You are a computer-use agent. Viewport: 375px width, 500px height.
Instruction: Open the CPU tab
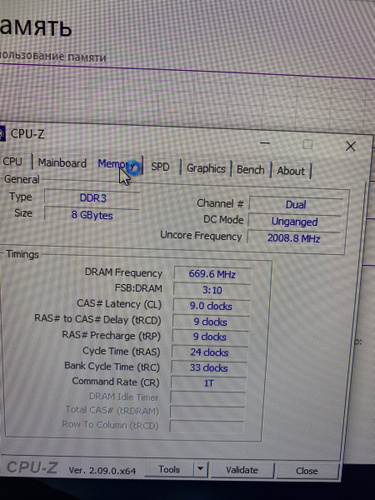point(13,162)
